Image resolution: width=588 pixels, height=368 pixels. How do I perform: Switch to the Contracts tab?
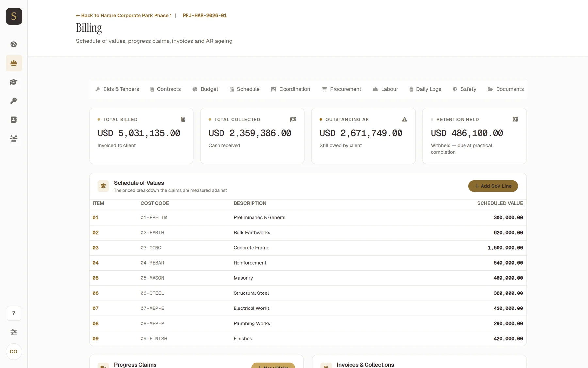coord(165,89)
